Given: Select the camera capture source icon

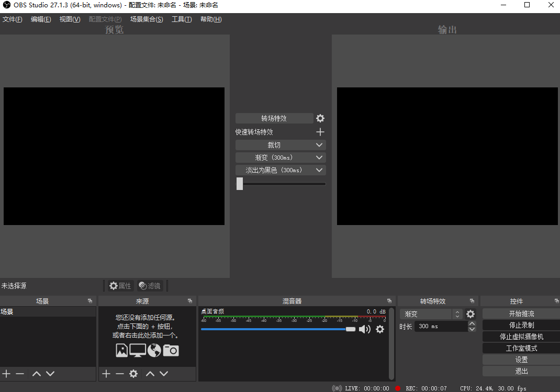Looking at the screenshot, I should click(x=171, y=350).
